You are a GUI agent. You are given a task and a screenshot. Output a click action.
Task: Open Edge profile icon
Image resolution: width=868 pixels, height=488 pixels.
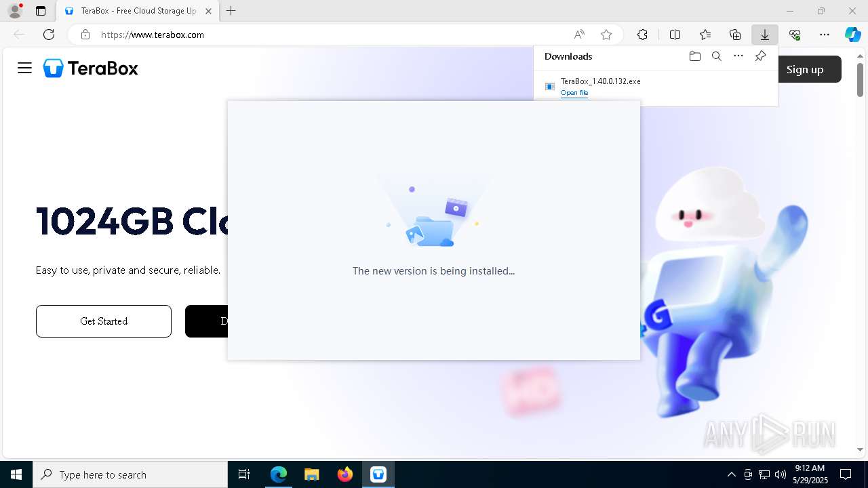pos(15,11)
